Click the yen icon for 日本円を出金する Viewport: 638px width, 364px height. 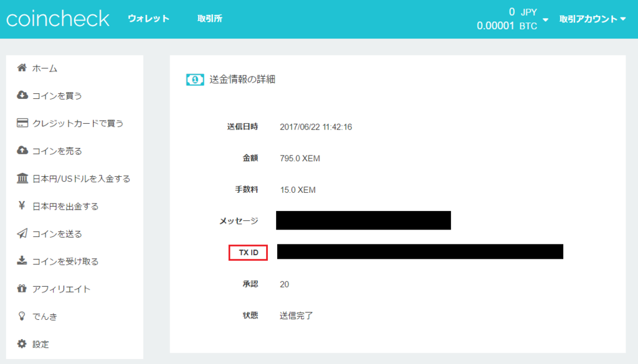22,206
